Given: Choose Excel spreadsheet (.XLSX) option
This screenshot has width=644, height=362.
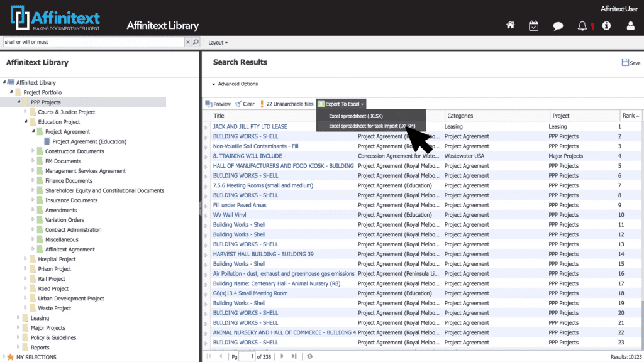Looking at the screenshot, I should pyautogui.click(x=356, y=116).
